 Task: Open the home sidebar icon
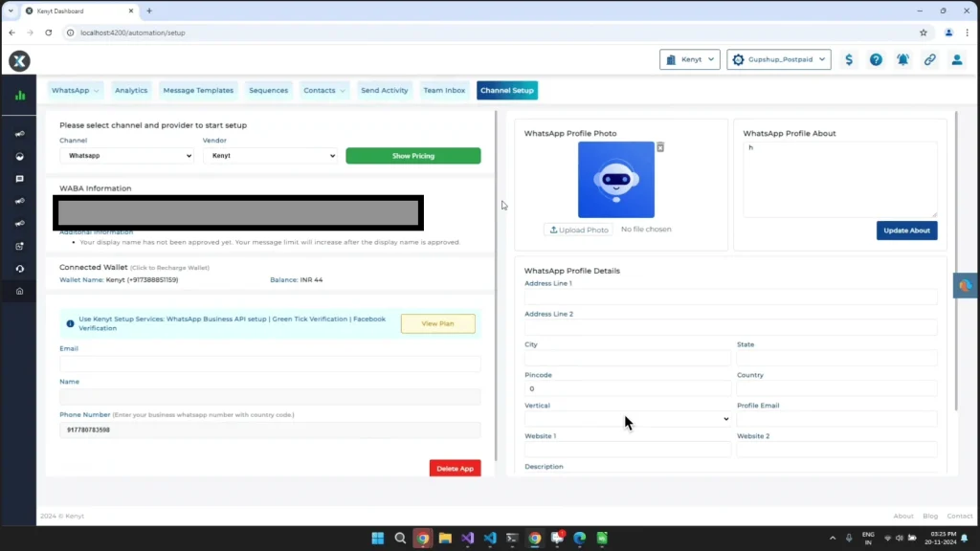pos(19,291)
